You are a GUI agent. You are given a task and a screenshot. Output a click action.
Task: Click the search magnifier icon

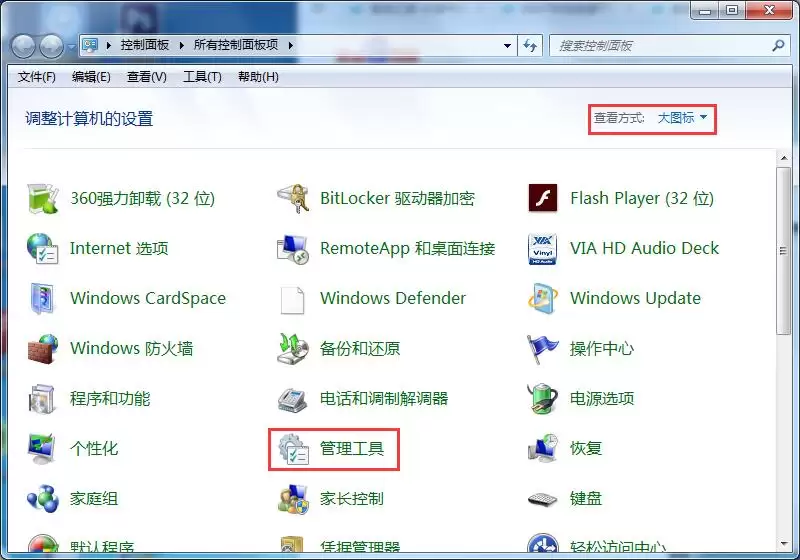tap(778, 46)
